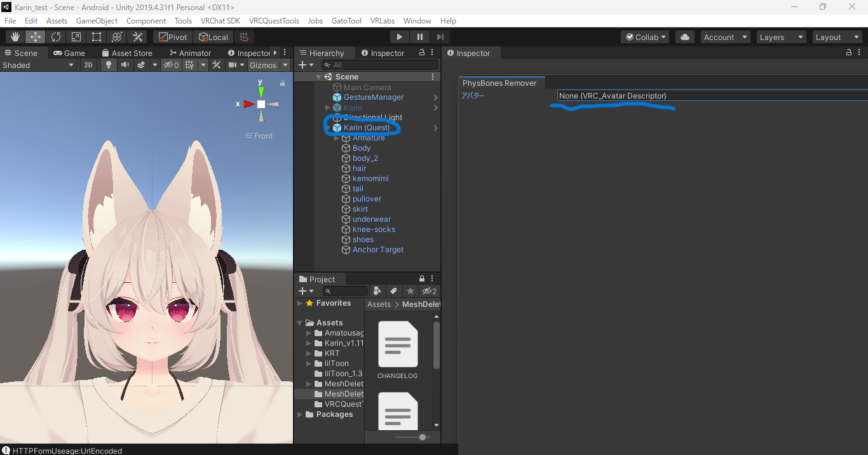The height and width of the screenshot is (455, 868).
Task: Select the Move tool
Action: [x=36, y=37]
